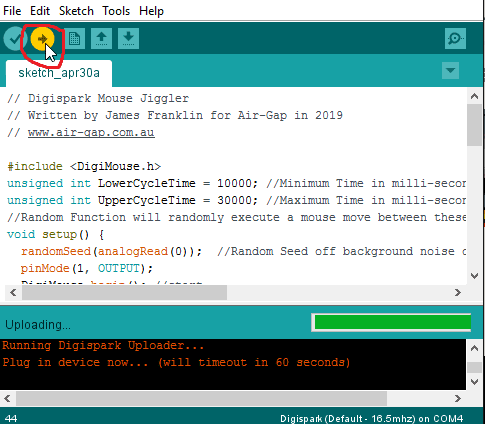Click "Running Digispark Uploader..." console line
Viewport: 485px width, 424px height.
coord(103,345)
